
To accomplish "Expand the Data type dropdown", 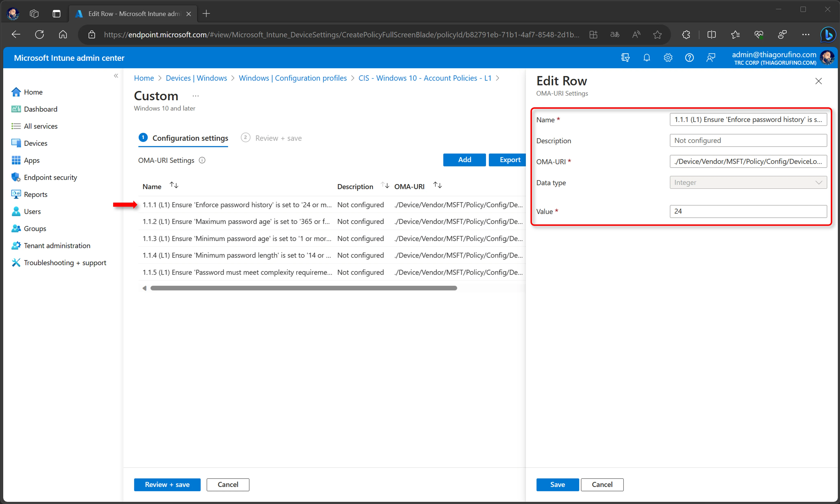I will (x=748, y=182).
